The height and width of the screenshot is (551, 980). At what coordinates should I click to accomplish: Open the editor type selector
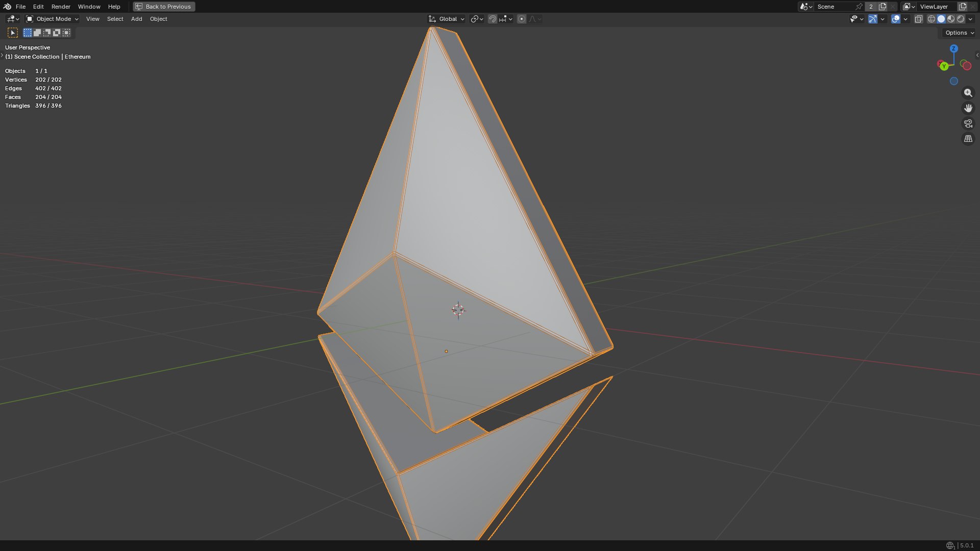pos(13,19)
